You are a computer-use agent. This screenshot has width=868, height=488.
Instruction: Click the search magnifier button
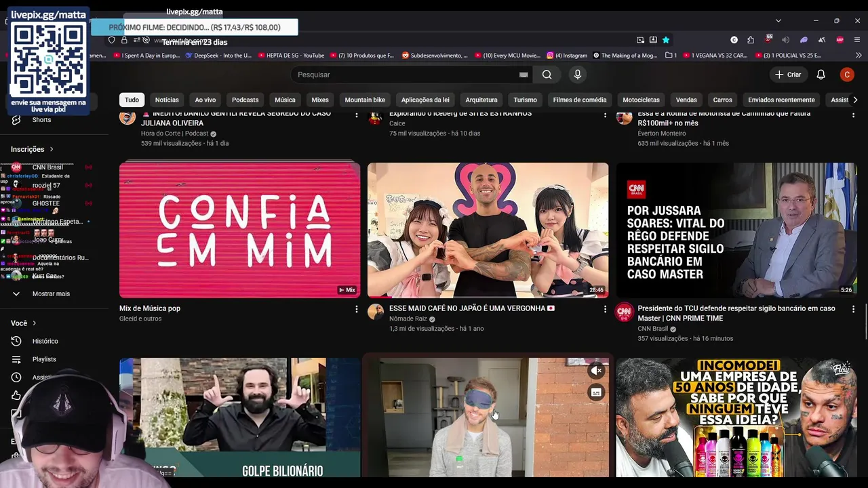tap(547, 75)
